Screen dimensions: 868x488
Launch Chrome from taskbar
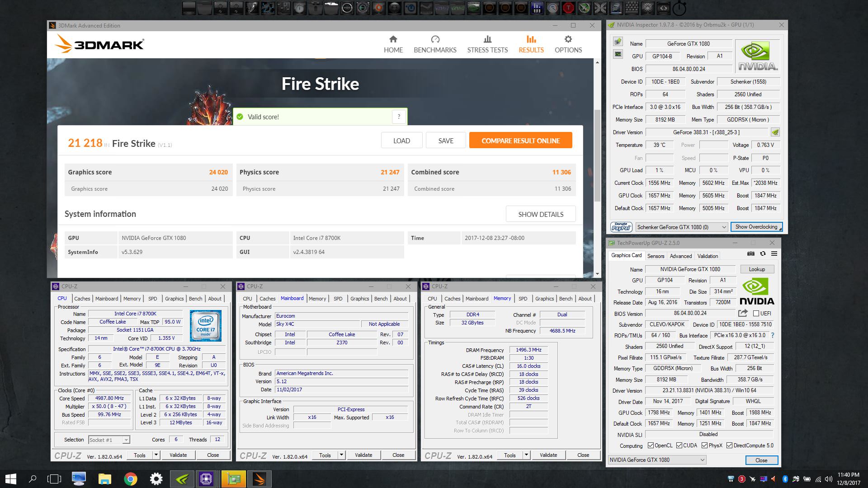click(131, 479)
